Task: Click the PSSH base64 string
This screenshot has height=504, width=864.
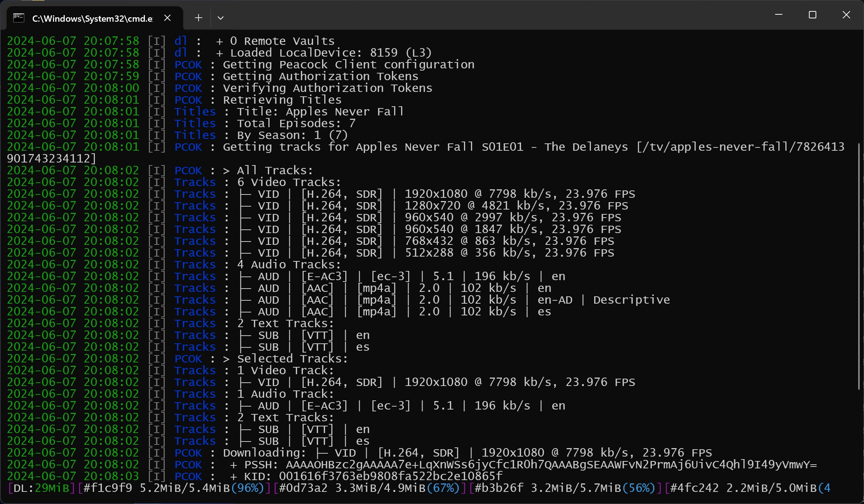Action: (551, 465)
